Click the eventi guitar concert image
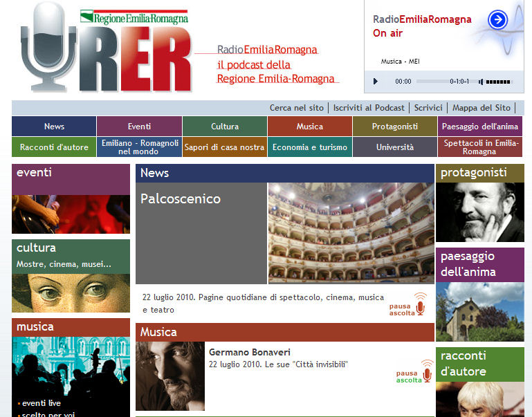This screenshot has width=532, height=417. (x=71, y=214)
